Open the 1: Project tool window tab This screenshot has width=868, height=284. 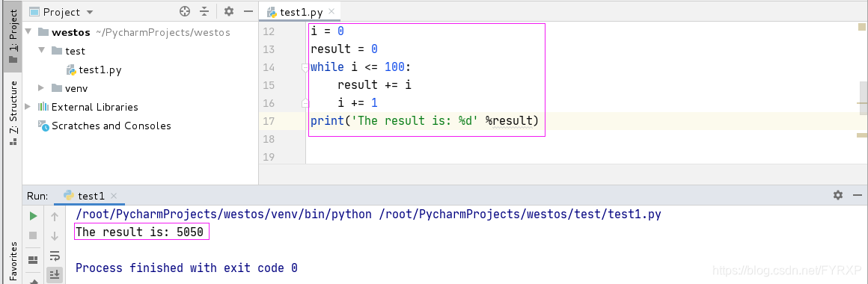(x=13, y=37)
